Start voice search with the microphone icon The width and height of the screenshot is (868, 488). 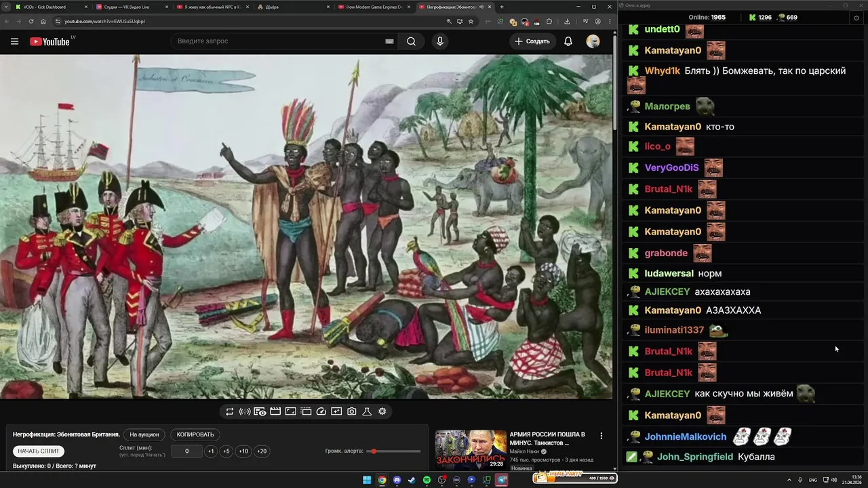pyautogui.click(x=440, y=41)
